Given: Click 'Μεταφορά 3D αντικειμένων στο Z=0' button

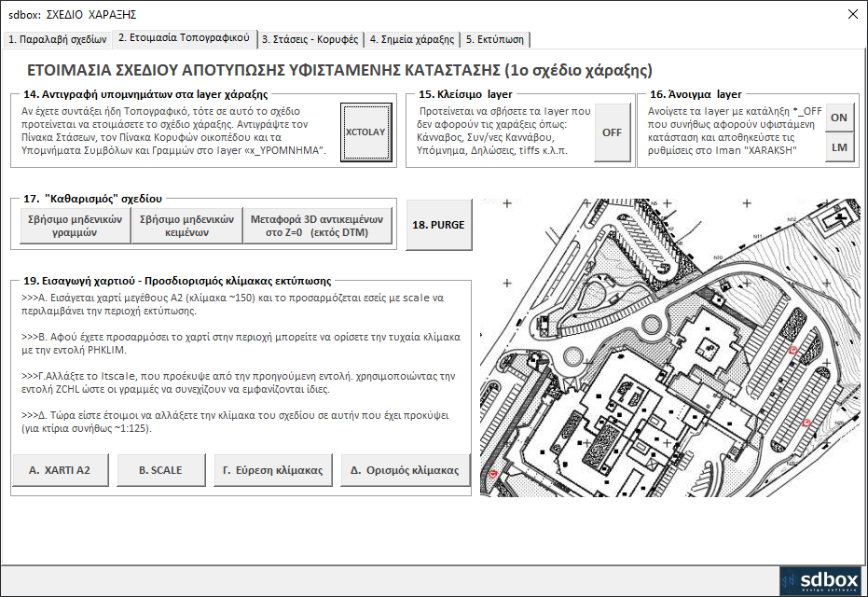Looking at the screenshot, I should coord(317,226).
